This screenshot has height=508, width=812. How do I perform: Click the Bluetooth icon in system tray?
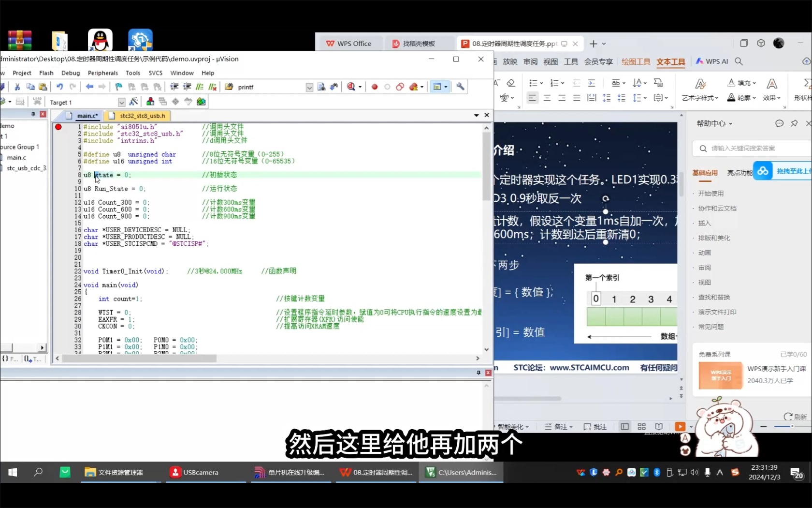[x=657, y=472]
